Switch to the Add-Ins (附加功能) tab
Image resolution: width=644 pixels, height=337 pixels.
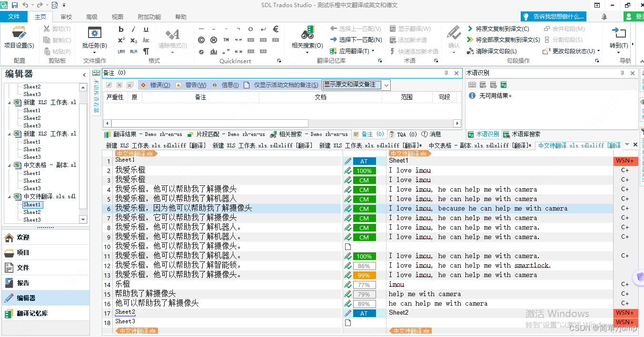click(149, 17)
